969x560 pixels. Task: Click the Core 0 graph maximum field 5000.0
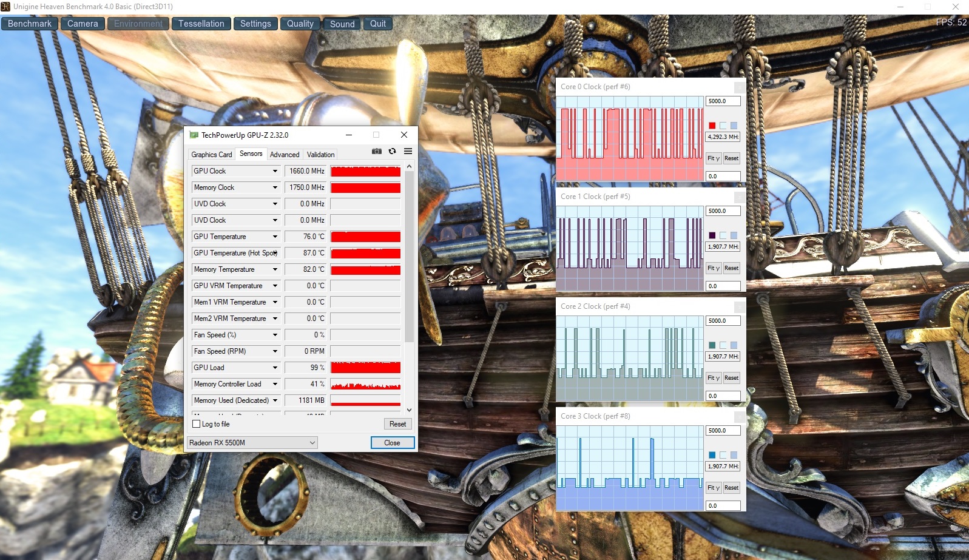pyautogui.click(x=723, y=101)
